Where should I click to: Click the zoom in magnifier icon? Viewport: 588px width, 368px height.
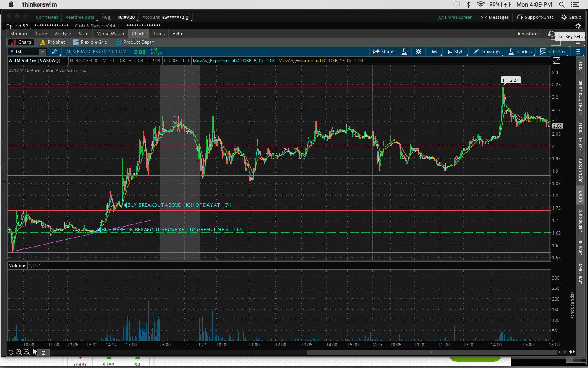19,352
